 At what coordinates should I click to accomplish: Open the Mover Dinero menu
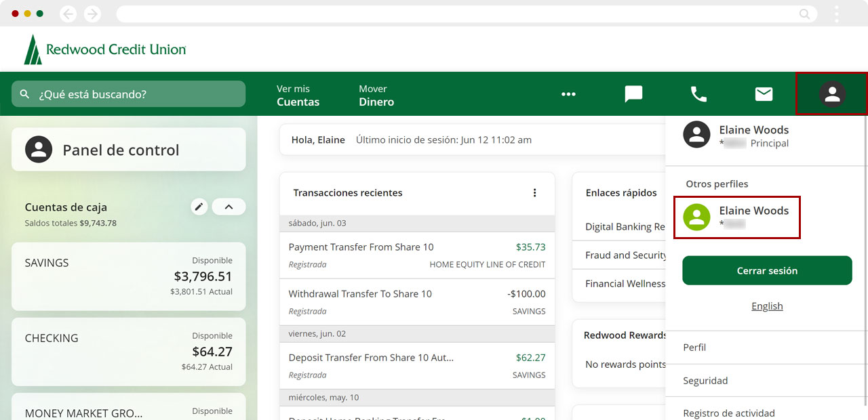[x=376, y=96]
